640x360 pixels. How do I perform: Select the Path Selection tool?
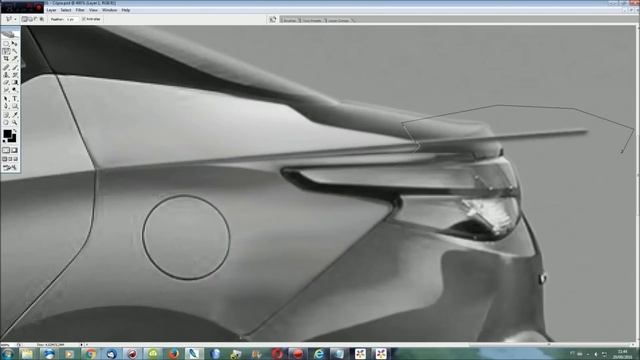pyautogui.click(x=6, y=98)
